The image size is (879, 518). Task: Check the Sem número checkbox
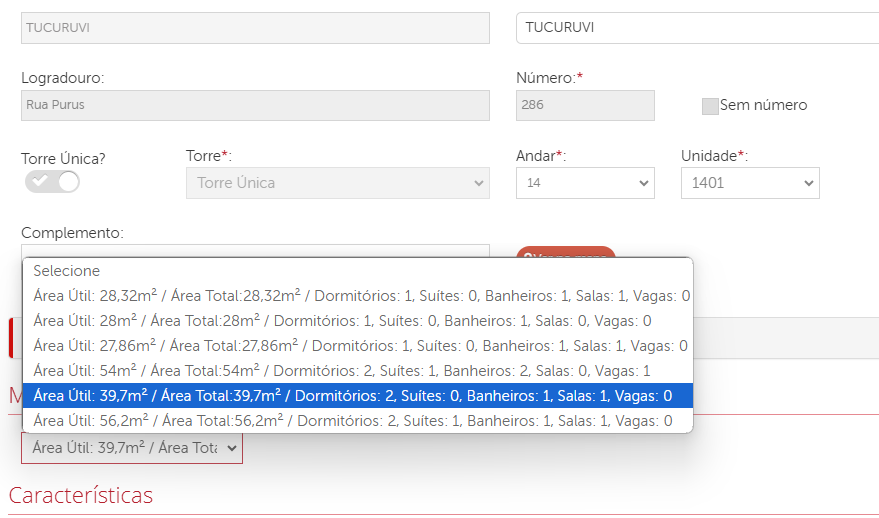[x=710, y=106]
